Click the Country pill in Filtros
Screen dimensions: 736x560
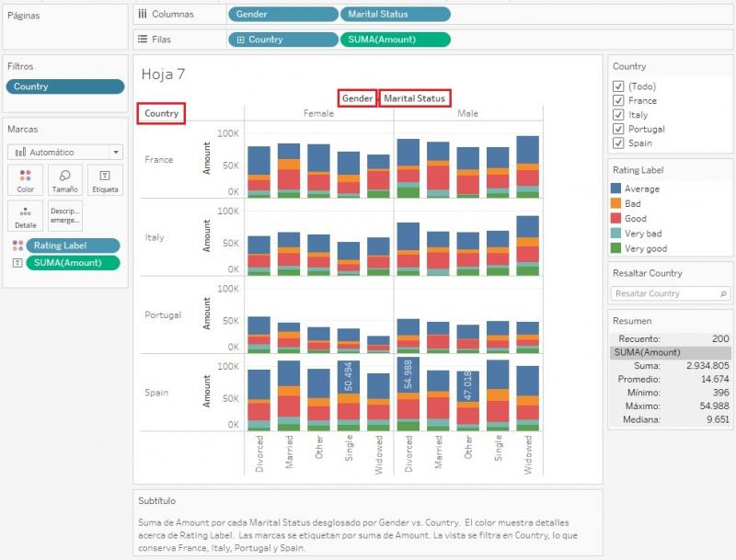pyautogui.click(x=64, y=86)
